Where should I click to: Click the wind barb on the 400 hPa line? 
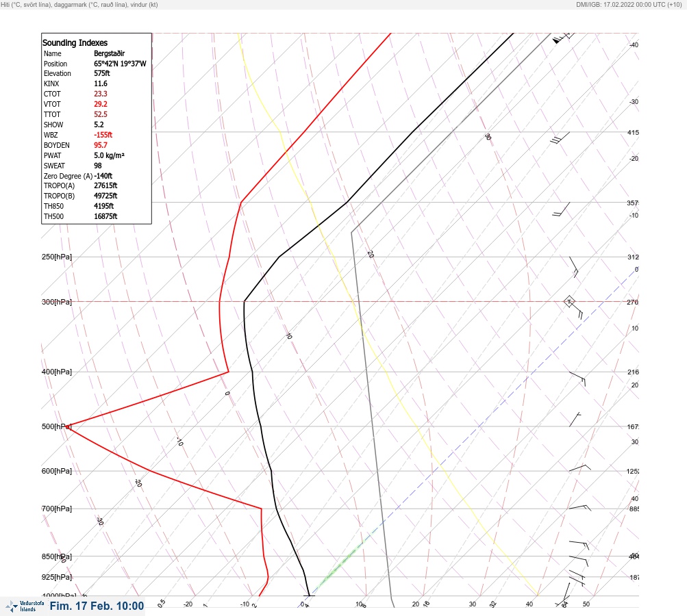click(578, 378)
